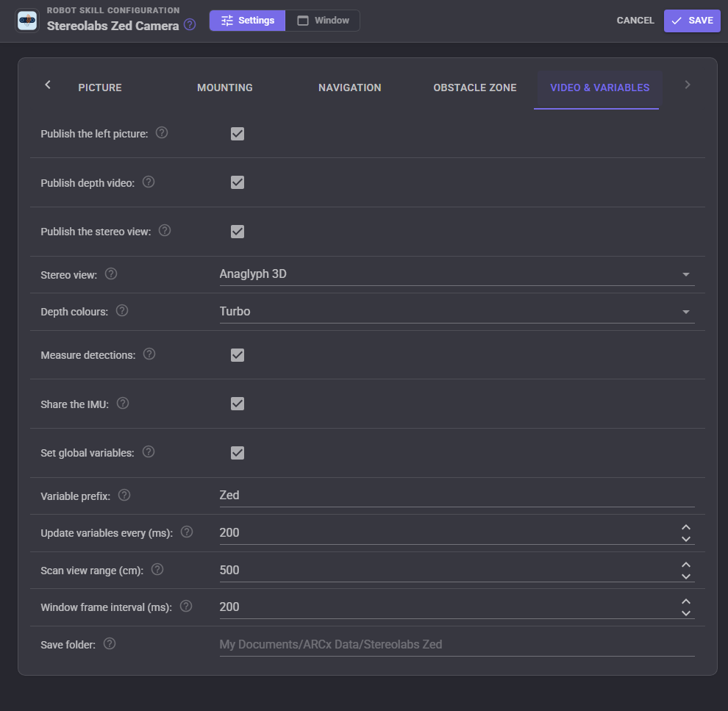
Task: Toggle Publish the stereo view checkbox
Action: pos(238,232)
